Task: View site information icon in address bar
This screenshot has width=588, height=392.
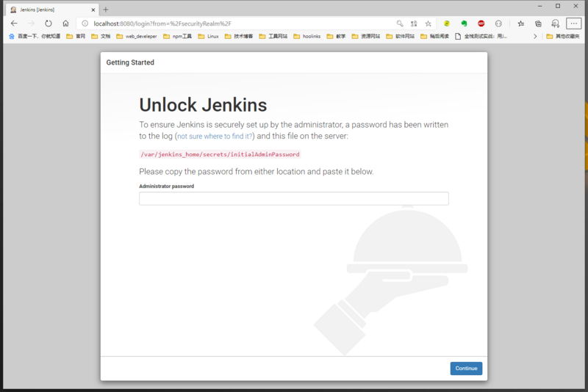Action: pos(85,23)
